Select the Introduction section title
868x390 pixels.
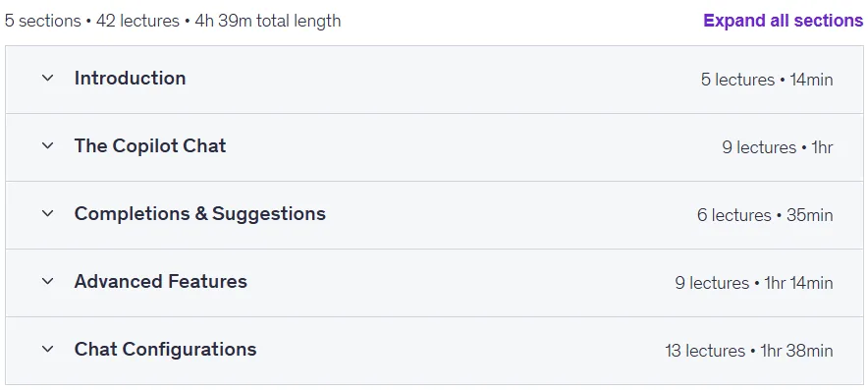[130, 79]
